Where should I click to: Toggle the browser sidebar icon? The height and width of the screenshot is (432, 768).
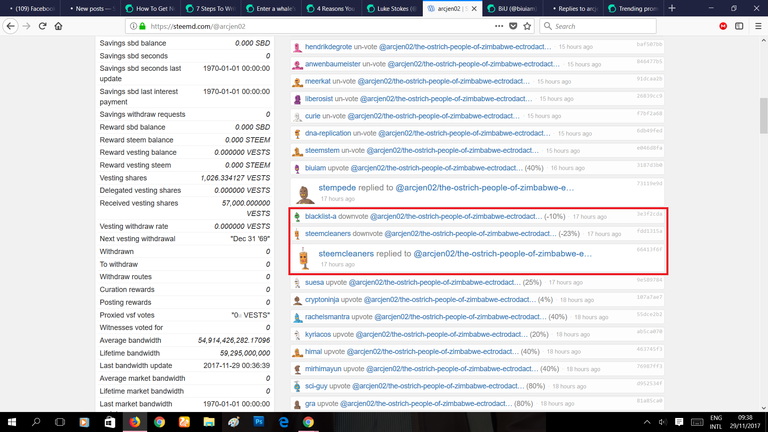coord(739,26)
